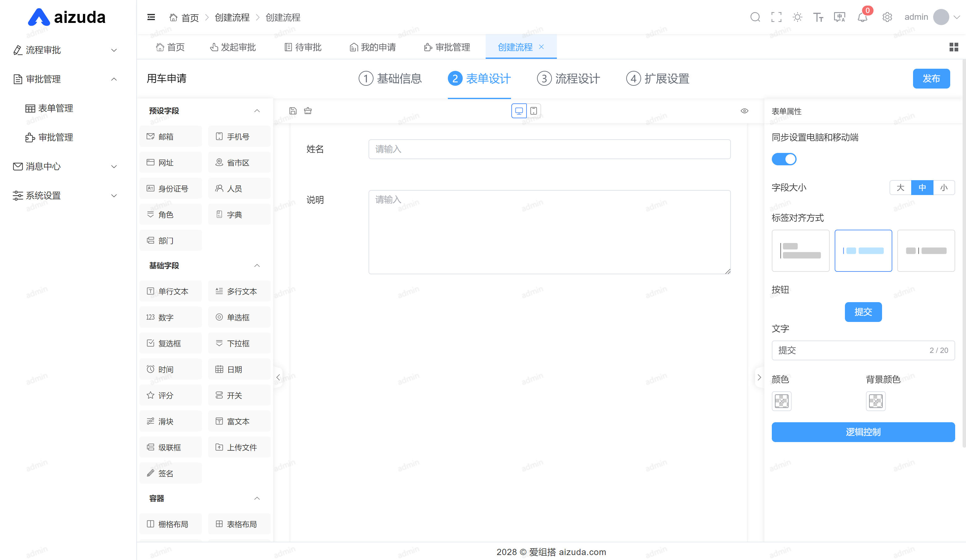
Task: Add the 邮箱 email field
Action: (171, 136)
